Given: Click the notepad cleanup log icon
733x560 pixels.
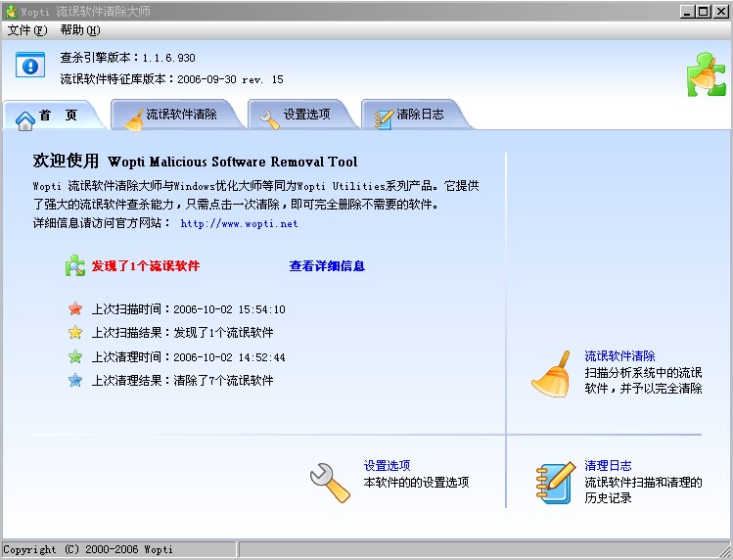Looking at the screenshot, I should (x=554, y=483).
